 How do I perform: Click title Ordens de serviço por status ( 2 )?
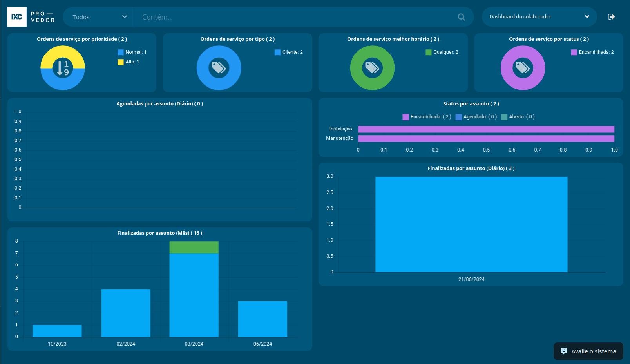[x=549, y=39]
